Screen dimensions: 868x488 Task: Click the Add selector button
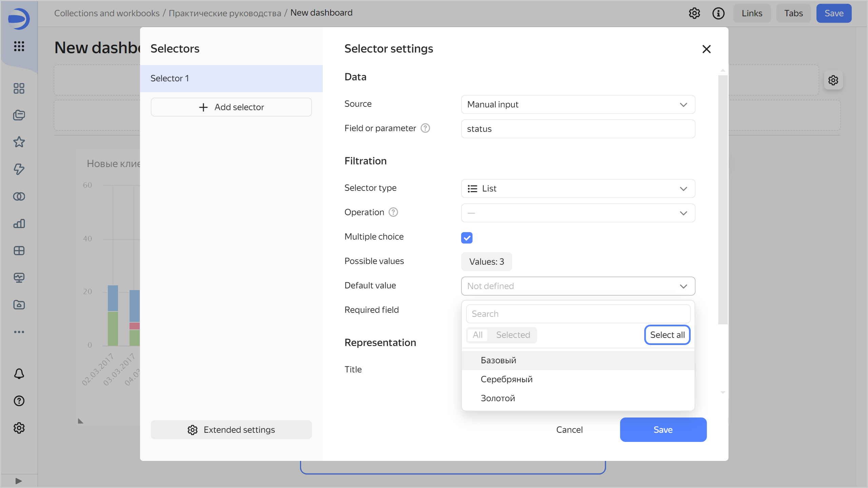[x=231, y=107]
